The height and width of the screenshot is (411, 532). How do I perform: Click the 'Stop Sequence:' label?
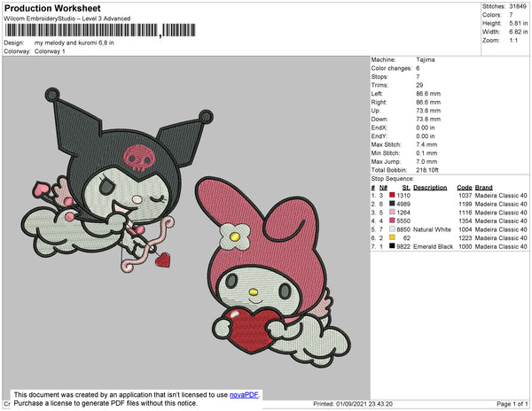point(393,179)
